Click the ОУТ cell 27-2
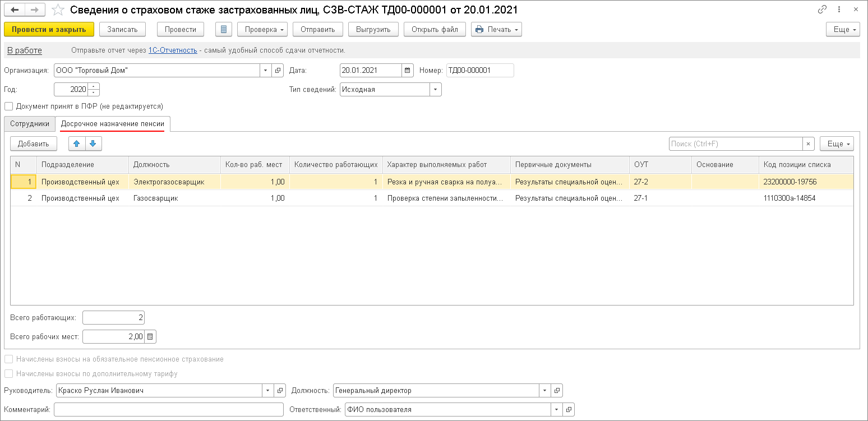 [661, 182]
